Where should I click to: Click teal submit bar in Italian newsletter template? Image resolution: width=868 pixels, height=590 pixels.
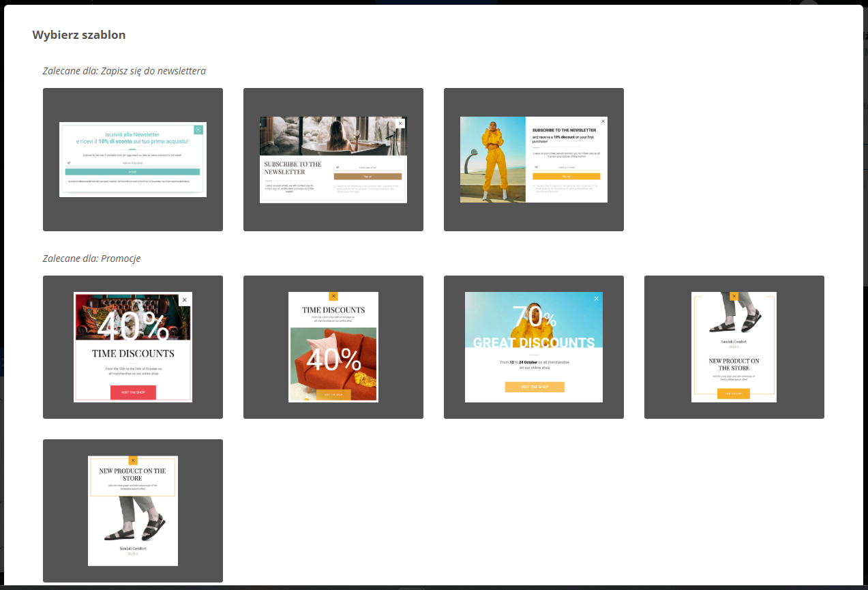click(133, 172)
